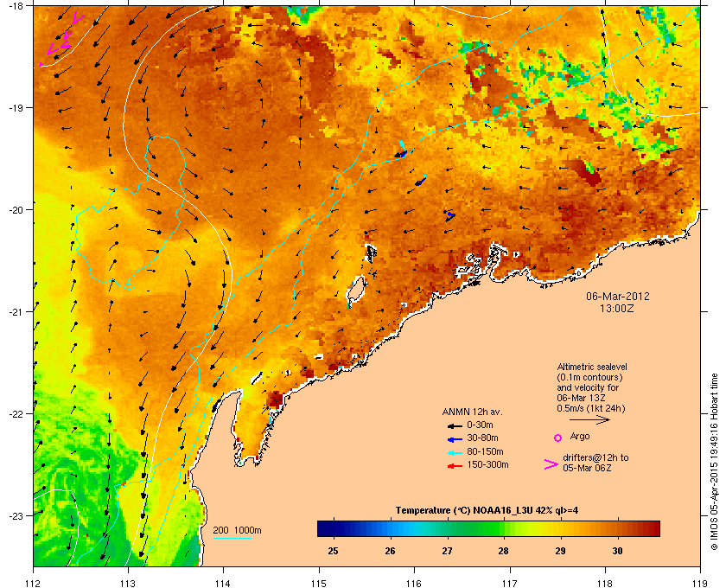726x588 pixels.
Task: Click the 150-300m depth label
Action: 487,464
